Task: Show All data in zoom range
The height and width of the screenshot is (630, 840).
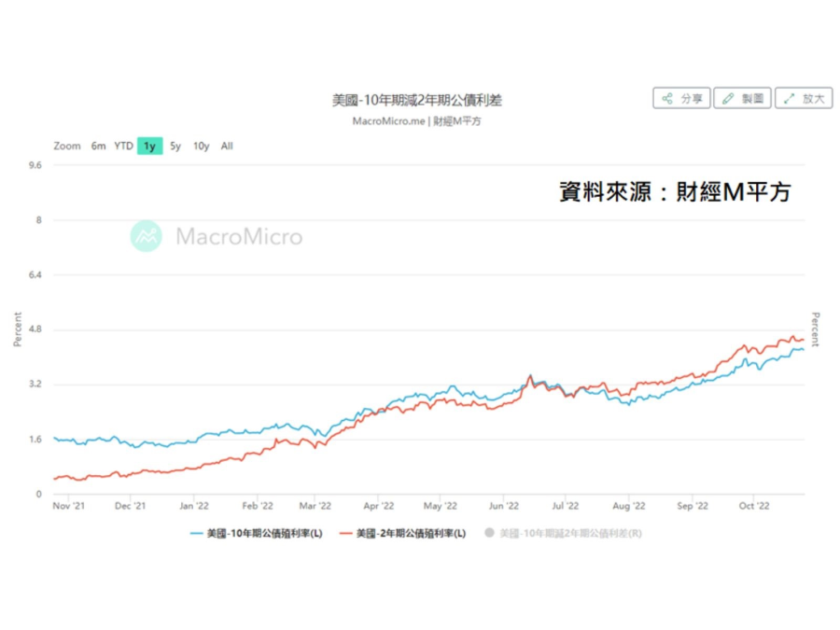Action: (227, 146)
